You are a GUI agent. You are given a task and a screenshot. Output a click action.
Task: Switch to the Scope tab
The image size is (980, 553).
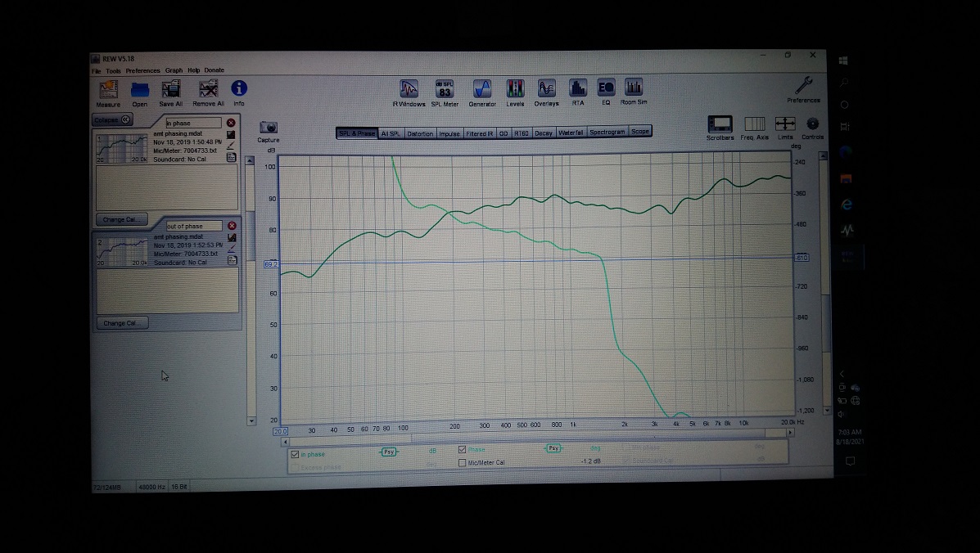(x=640, y=131)
